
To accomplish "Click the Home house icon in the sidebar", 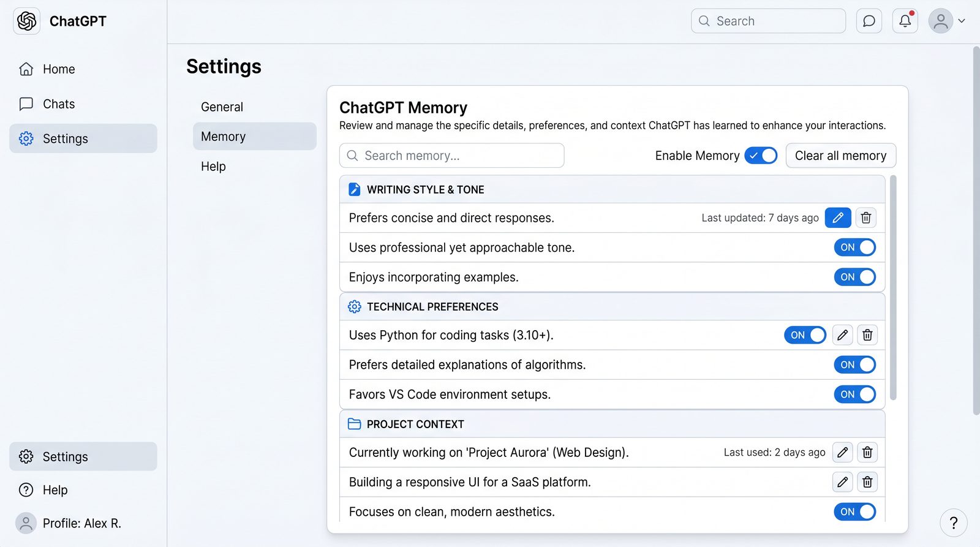I will (x=26, y=69).
